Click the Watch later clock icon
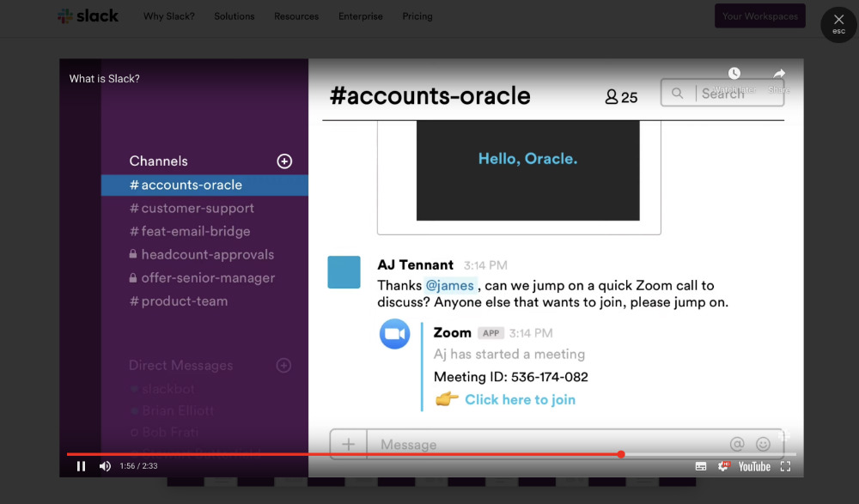 pos(734,73)
